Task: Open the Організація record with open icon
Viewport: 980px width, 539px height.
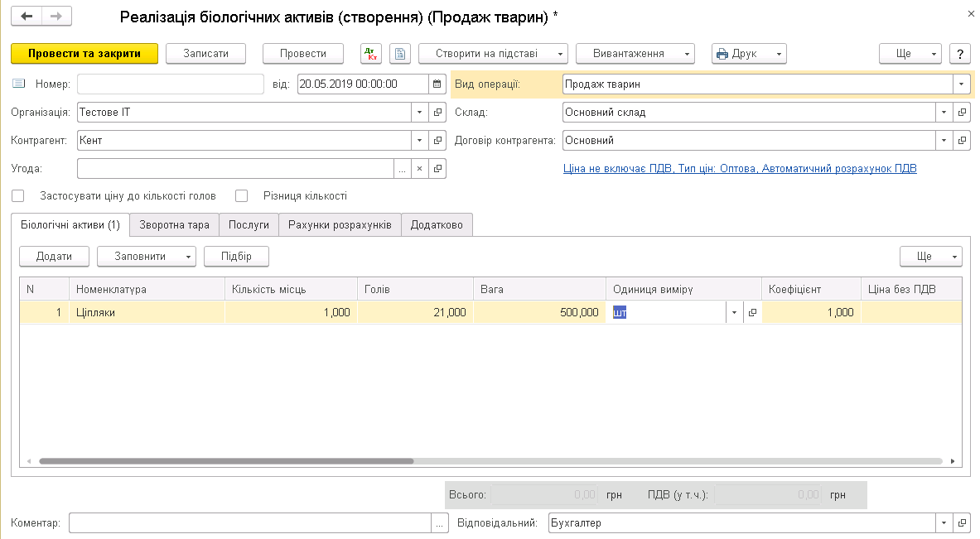Action: tap(438, 113)
